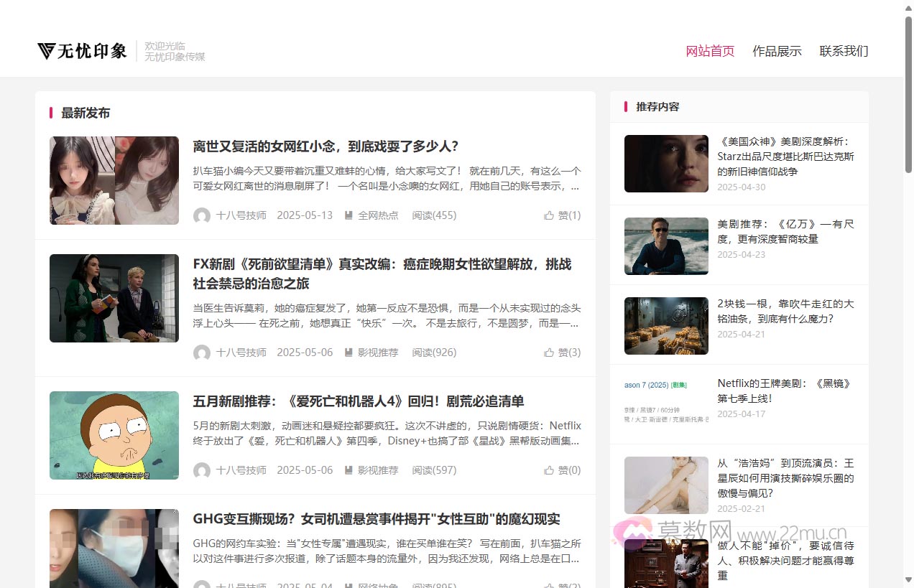This screenshot has height=588, width=914.
Task: Click the gold bars thumbnail beside 2块钱一根 post
Action: coord(666,325)
